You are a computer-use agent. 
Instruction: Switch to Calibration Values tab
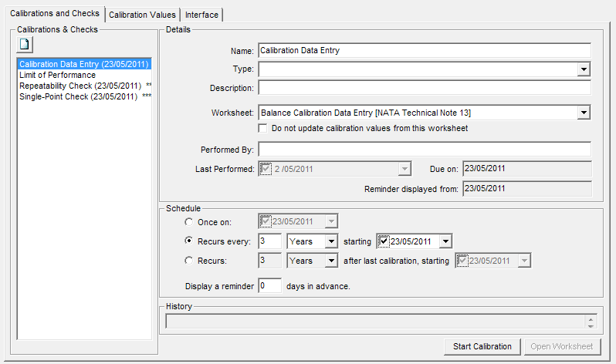142,15
